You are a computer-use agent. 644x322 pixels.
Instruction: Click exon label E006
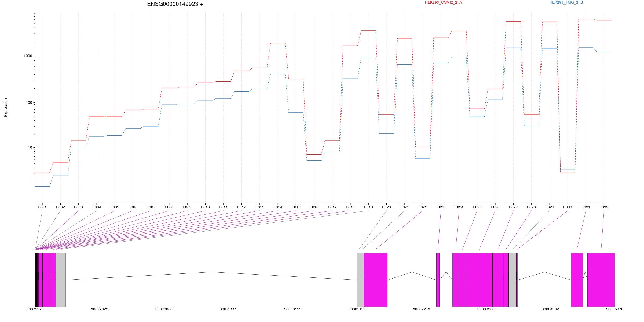coord(133,207)
